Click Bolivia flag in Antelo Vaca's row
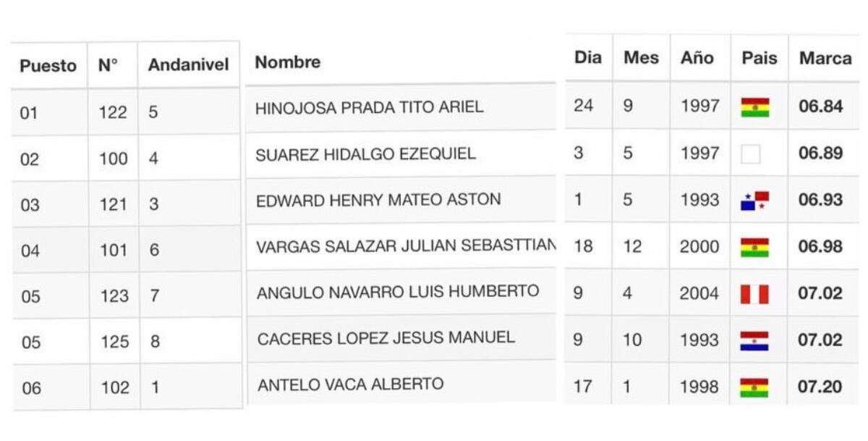Viewport: 868px width, 441px height. click(x=754, y=387)
